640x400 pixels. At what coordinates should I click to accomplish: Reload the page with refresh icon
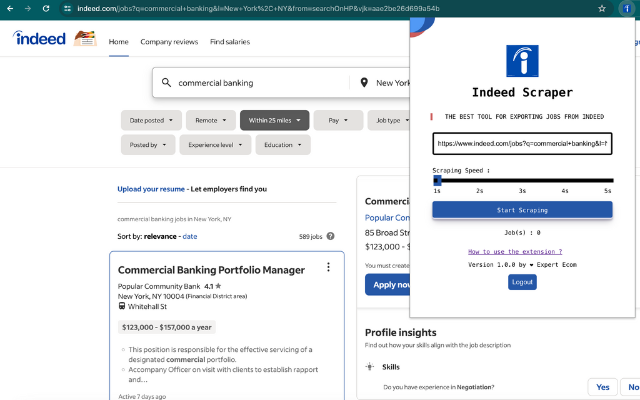[46, 8]
